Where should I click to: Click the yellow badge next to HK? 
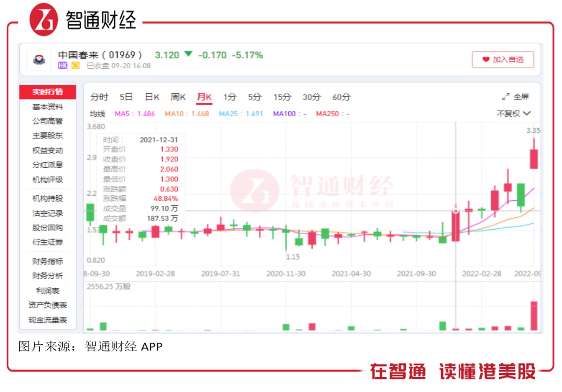point(75,66)
